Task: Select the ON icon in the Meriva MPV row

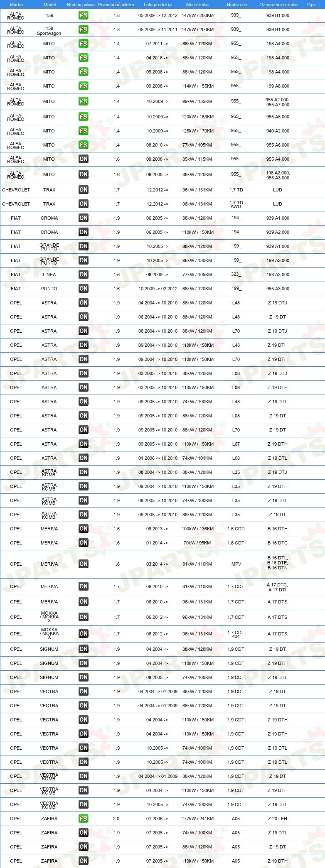Action: (x=83, y=564)
